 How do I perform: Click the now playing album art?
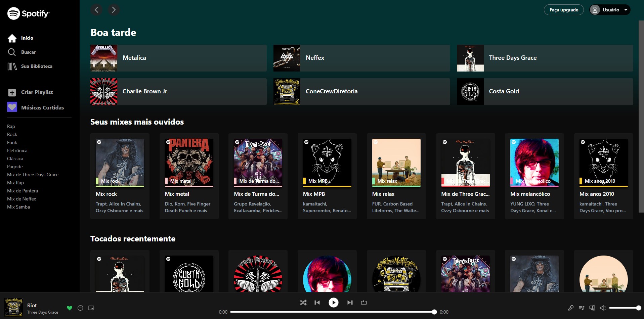click(x=13, y=307)
